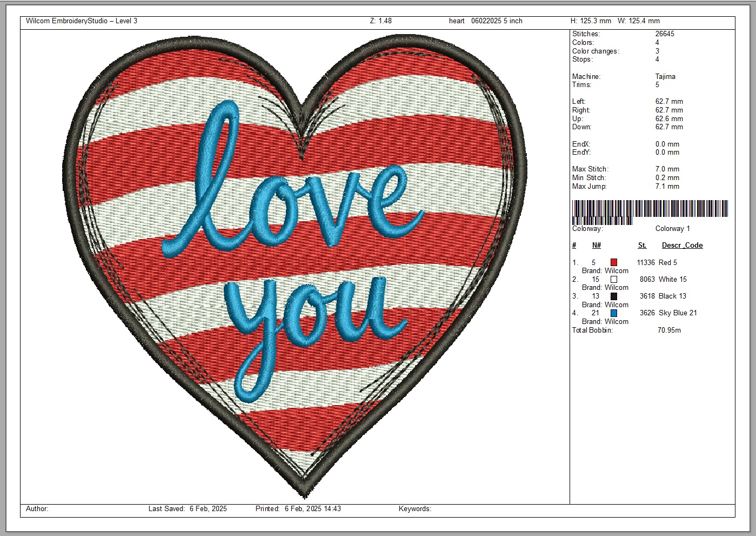This screenshot has width=756, height=536.
Task: Select the 'Colorway 1' label
Action: coord(672,229)
